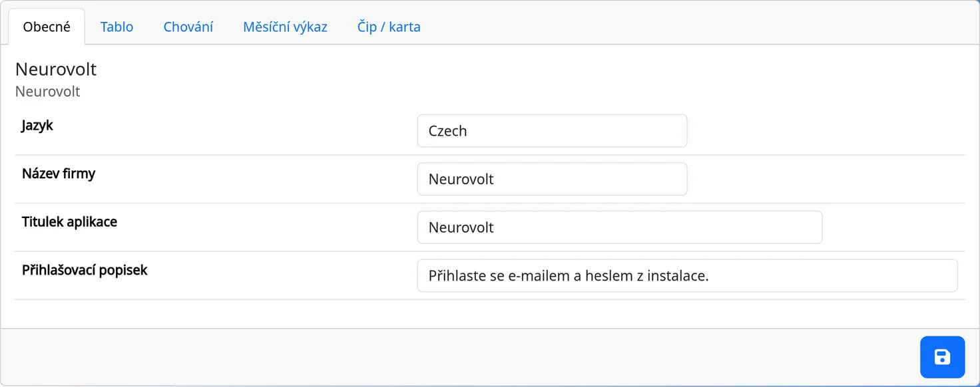This screenshot has height=387, width=980.
Task: Click the grey Neurovolt subtitle
Action: (x=48, y=91)
